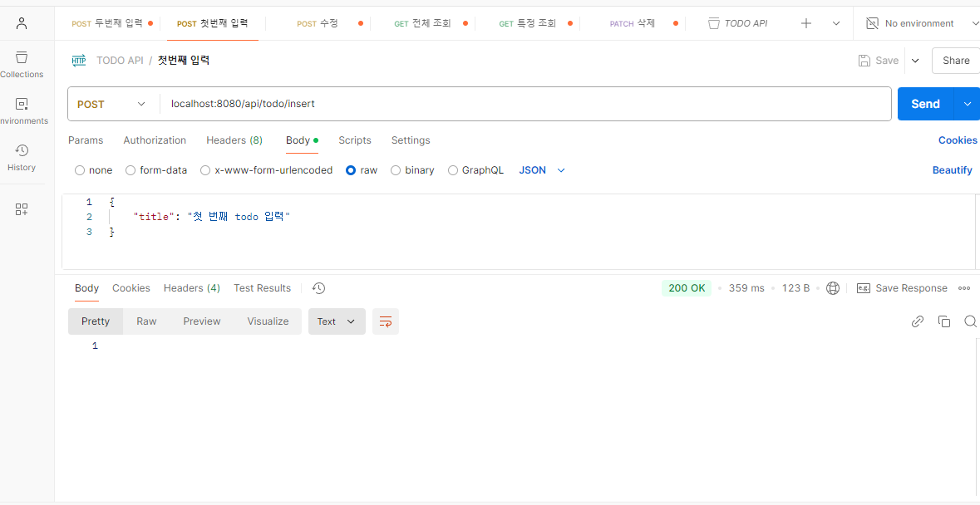Click the TODO API breadcrumb link
980x505 pixels.
click(x=120, y=61)
